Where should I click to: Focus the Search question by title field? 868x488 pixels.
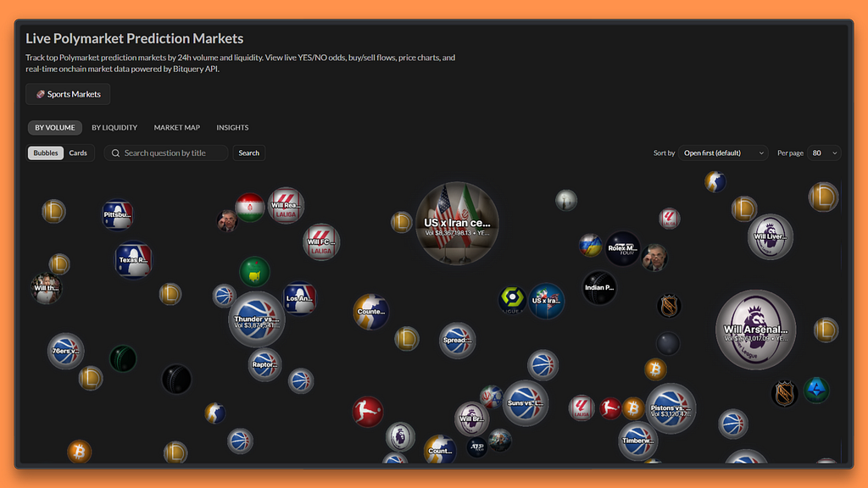165,152
